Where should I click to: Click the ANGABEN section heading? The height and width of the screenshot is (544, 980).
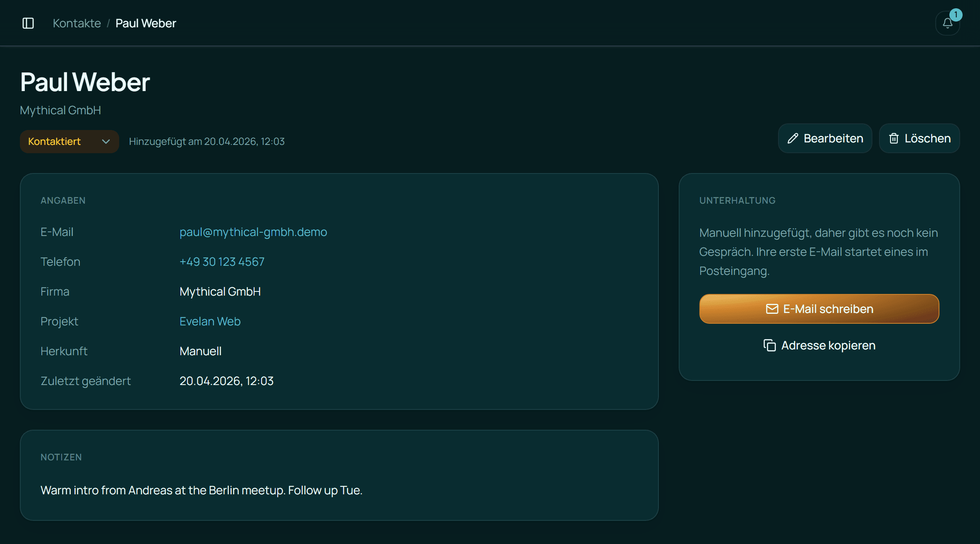click(63, 200)
